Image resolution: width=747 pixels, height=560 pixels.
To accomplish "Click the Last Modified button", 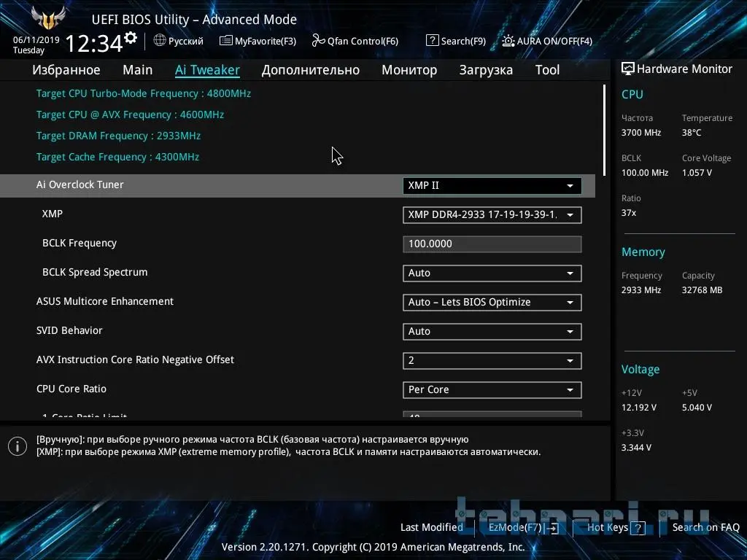I will pyautogui.click(x=432, y=528).
